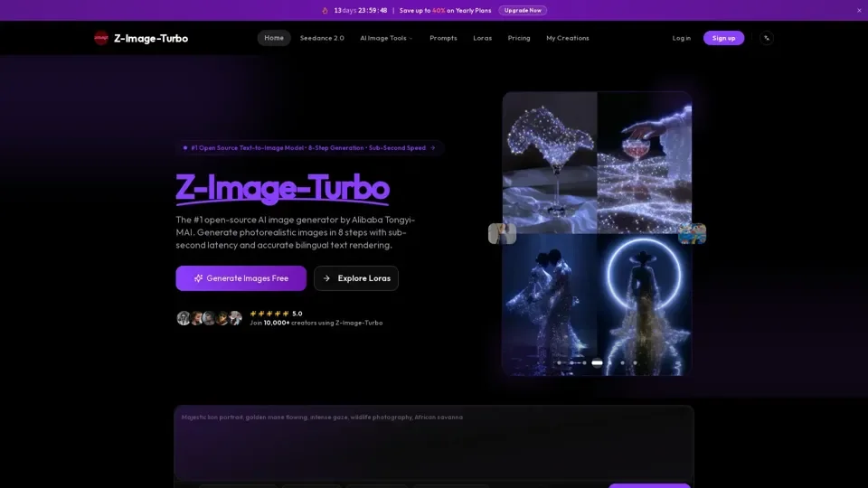This screenshot has height=488, width=868.
Task: Click the sparkle icon on Generate button
Action: coord(198,278)
